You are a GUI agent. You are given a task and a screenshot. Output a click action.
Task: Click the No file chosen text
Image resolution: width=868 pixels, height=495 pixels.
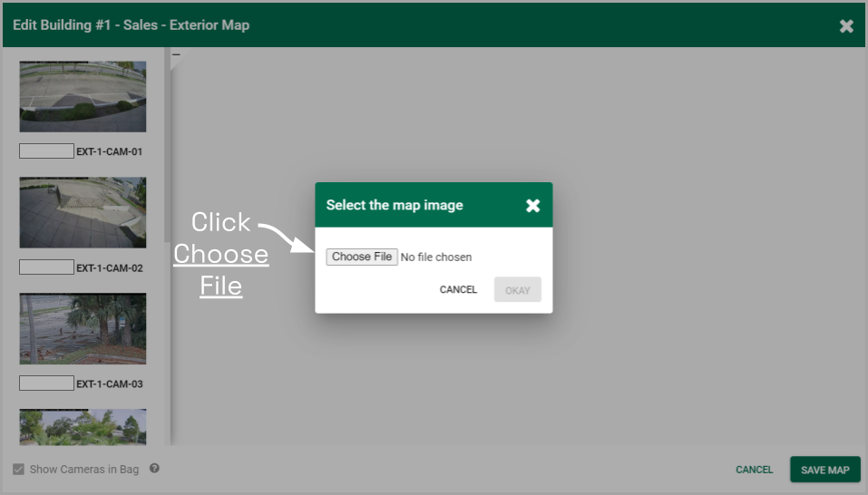click(436, 257)
